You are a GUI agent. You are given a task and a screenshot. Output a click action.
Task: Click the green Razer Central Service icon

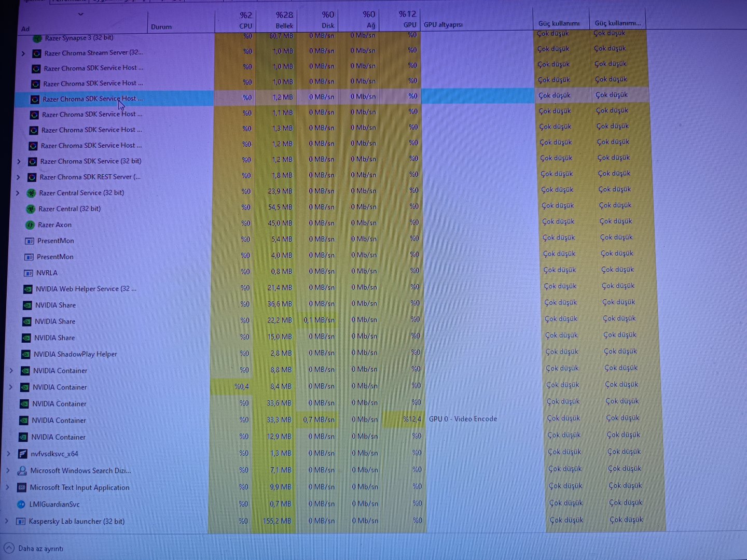point(31,193)
